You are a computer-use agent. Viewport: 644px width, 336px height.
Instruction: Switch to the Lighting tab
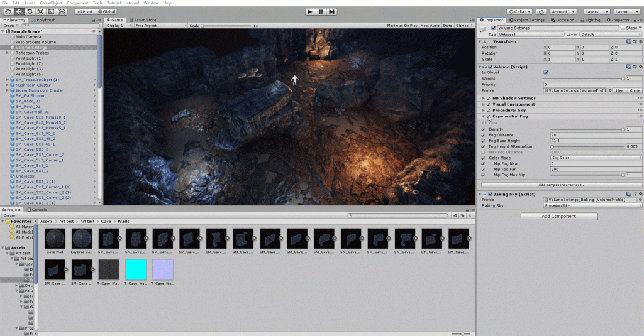coord(590,19)
